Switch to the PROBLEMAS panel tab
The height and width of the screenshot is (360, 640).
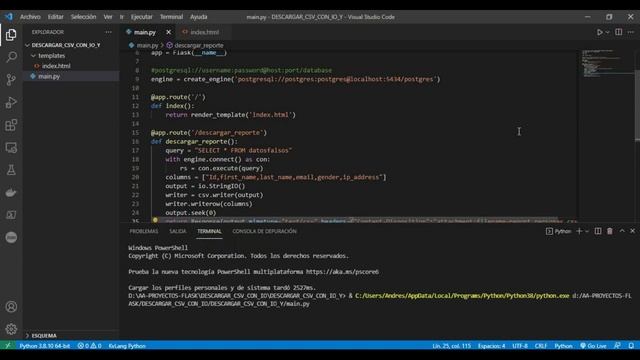click(x=144, y=231)
